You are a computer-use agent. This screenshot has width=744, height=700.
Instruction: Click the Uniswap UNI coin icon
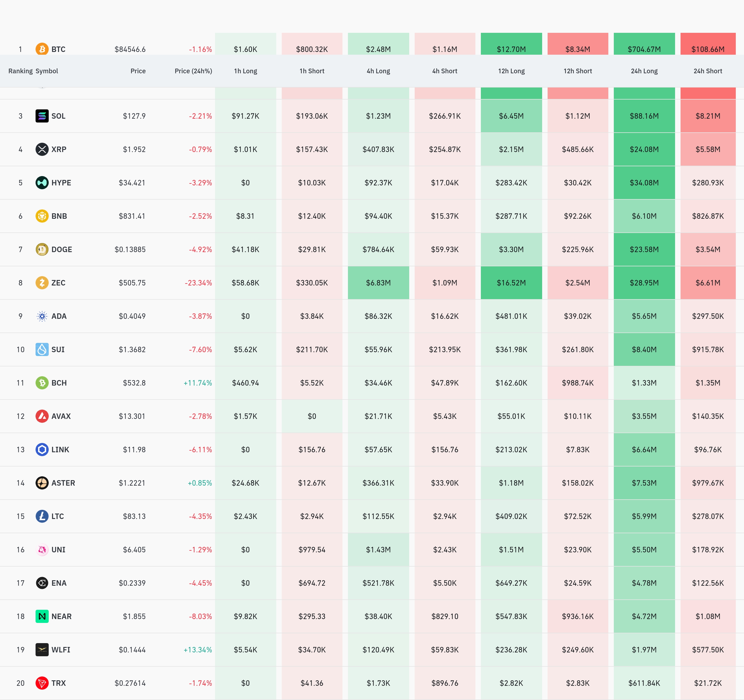[42, 550]
